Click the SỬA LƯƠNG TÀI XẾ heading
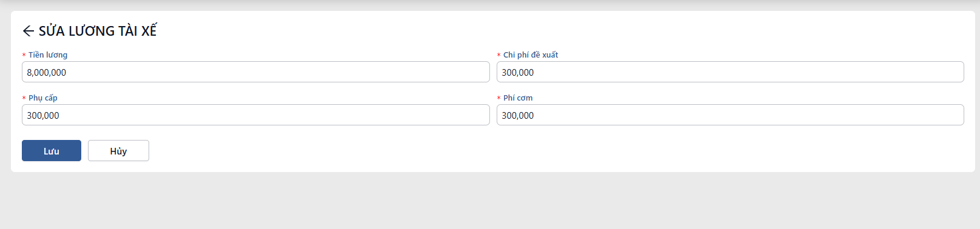The width and height of the screenshot is (980, 229). click(x=98, y=31)
